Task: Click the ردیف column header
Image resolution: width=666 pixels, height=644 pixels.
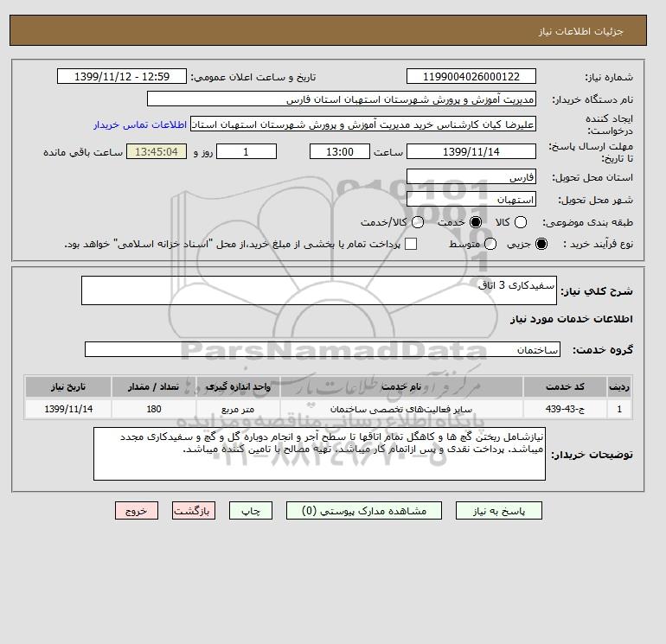Action: (x=619, y=386)
